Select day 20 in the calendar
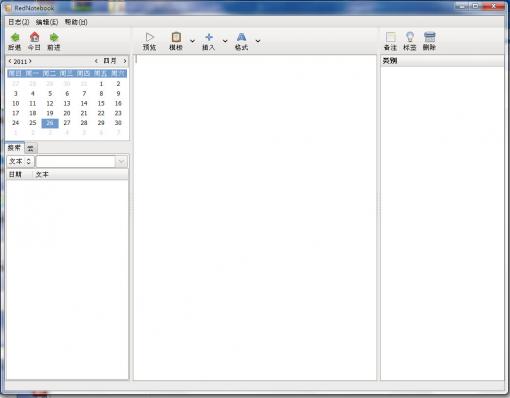 (67, 113)
